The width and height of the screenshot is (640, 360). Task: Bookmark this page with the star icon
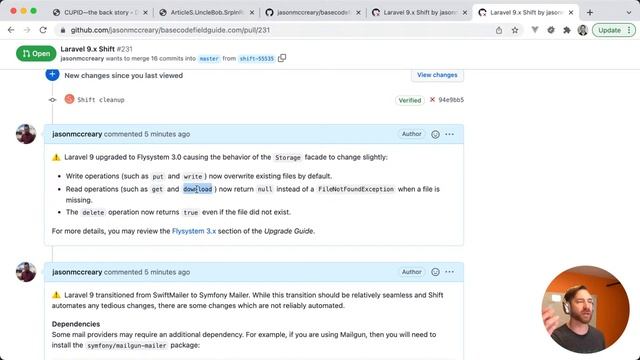pos(515,30)
